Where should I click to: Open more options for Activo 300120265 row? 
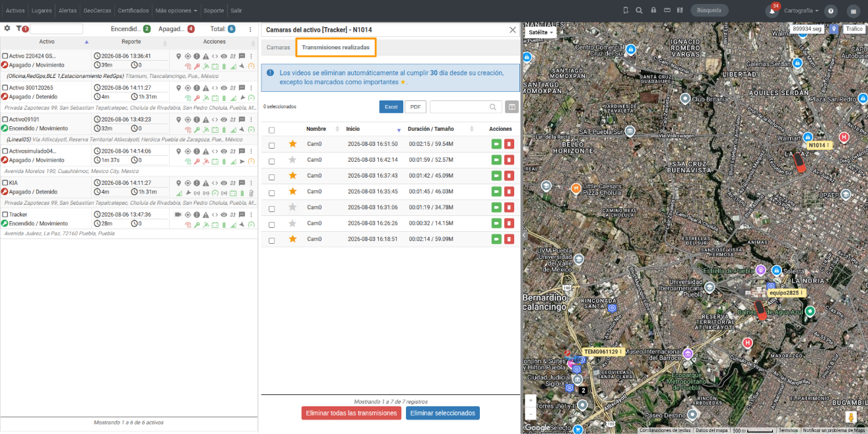[x=251, y=88]
